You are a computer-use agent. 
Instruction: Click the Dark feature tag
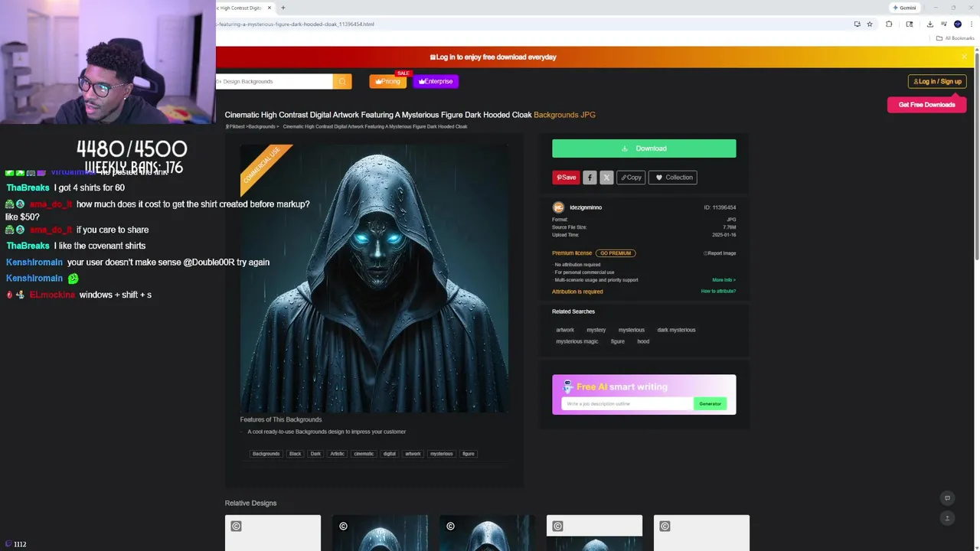(315, 454)
